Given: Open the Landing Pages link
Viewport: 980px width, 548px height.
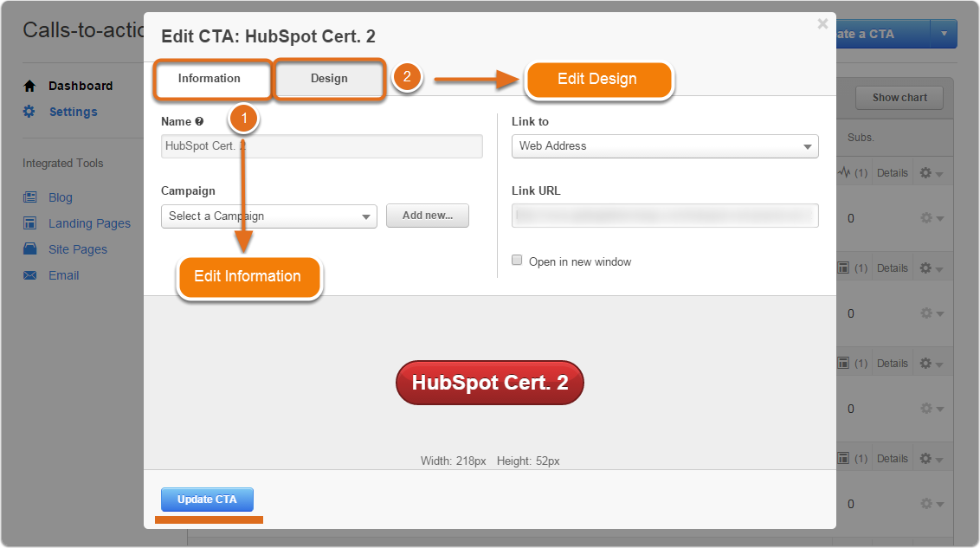Looking at the screenshot, I should [89, 223].
